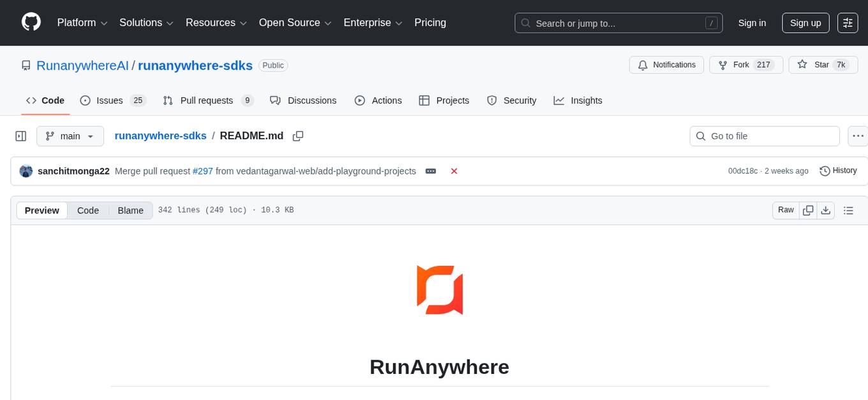Open pull request #297
This screenshot has width=868, height=400.
(x=203, y=171)
